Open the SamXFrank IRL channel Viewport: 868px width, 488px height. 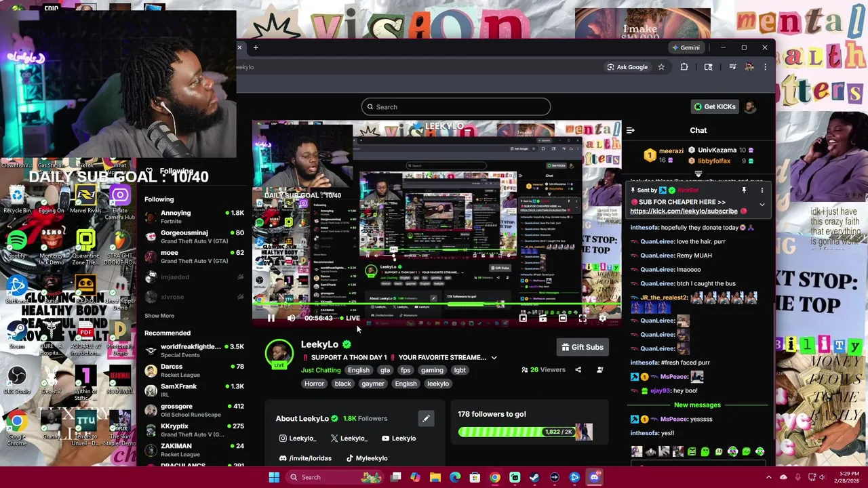pyautogui.click(x=193, y=390)
